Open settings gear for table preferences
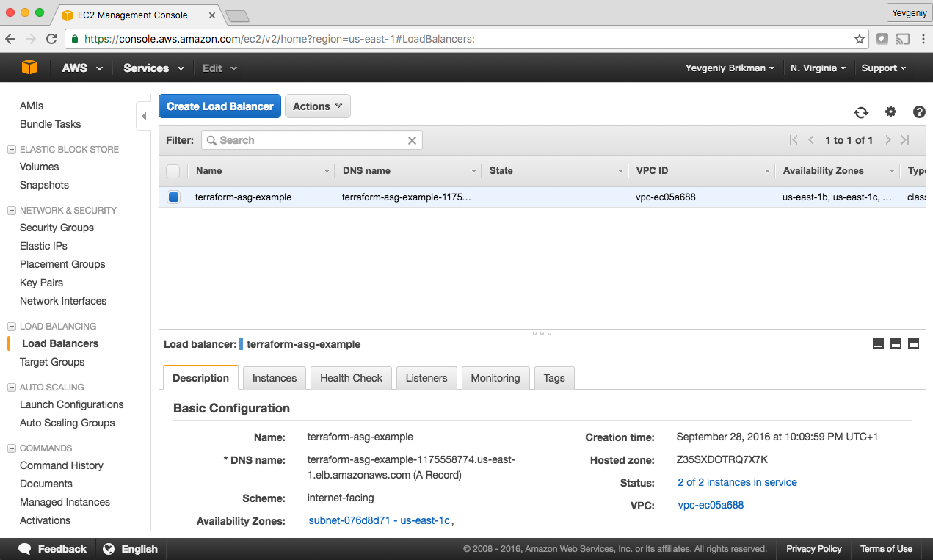Image resolution: width=933 pixels, height=560 pixels. coord(890,112)
